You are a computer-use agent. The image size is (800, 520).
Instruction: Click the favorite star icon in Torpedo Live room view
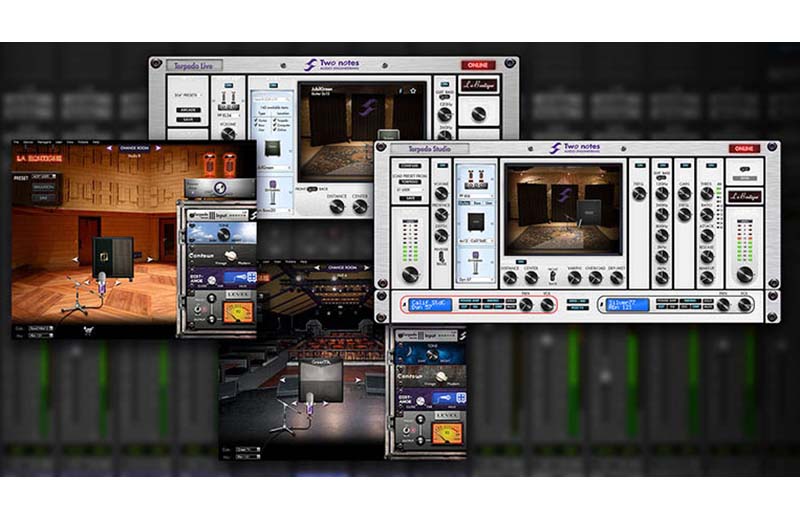pos(413,91)
